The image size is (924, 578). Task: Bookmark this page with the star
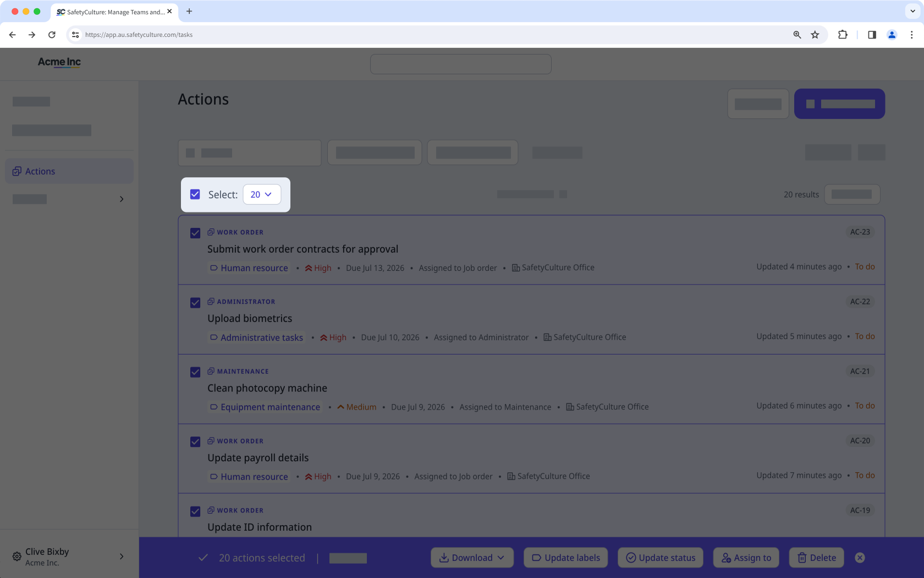click(x=815, y=35)
